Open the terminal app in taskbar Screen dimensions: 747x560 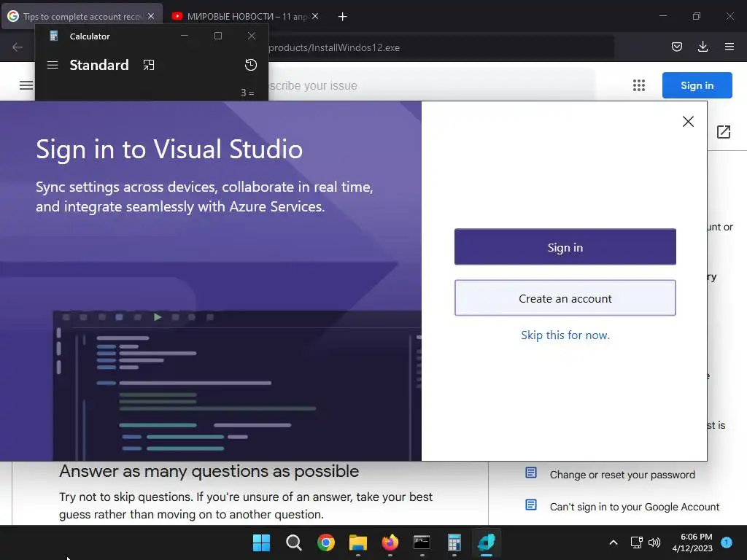(x=422, y=542)
